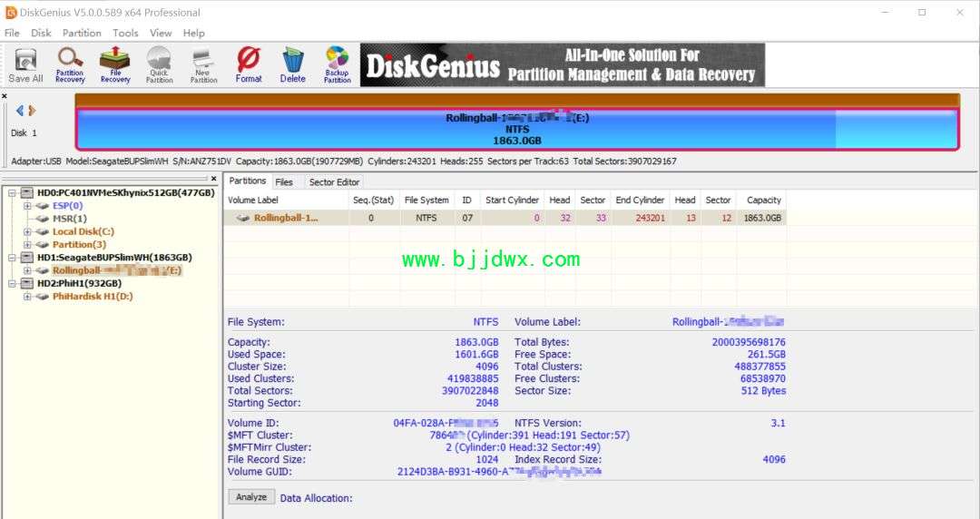
Task: Select PhiHardisk H1(D:) in the tree
Action: point(93,297)
